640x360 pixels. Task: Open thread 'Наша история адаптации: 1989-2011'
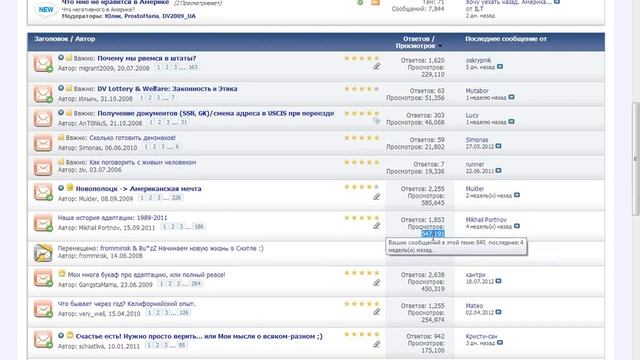coord(112,218)
